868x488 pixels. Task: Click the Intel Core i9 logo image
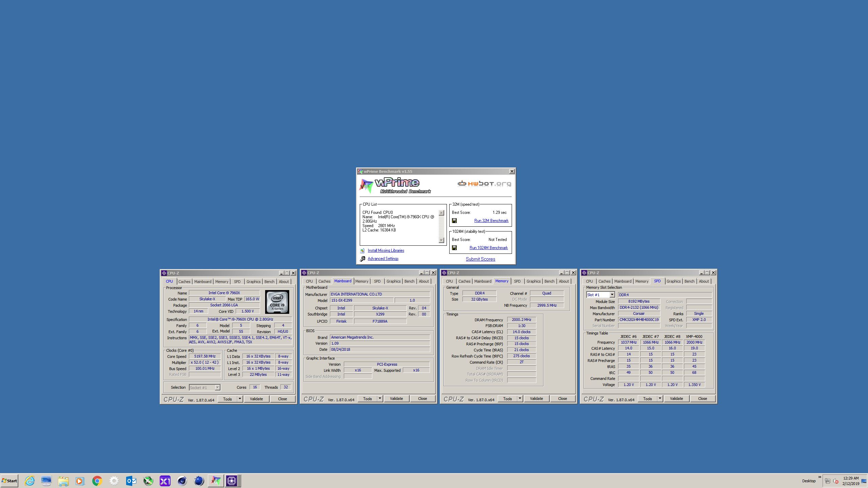[277, 302]
